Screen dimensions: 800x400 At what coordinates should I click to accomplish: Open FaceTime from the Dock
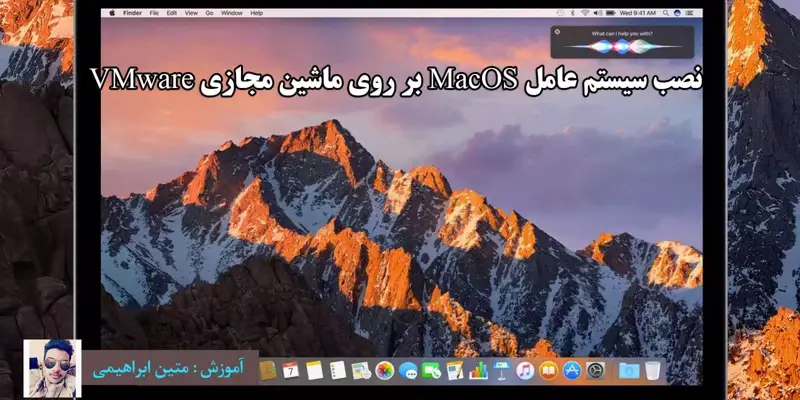(x=432, y=370)
